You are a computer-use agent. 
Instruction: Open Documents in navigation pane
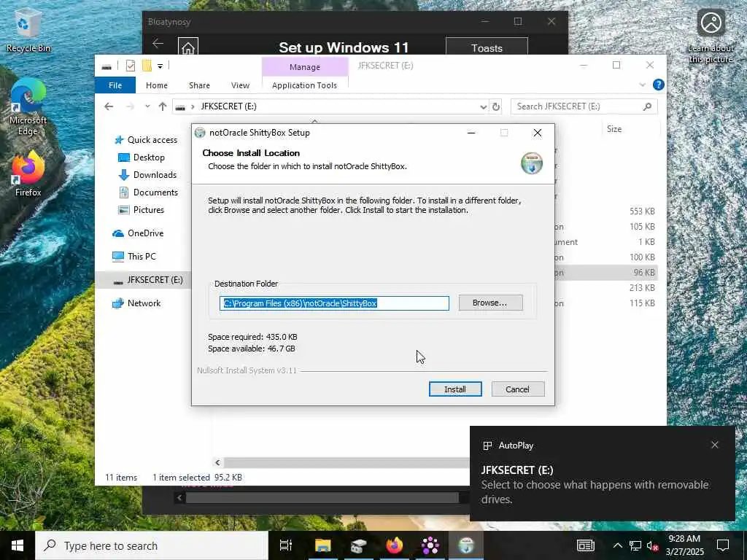[148, 192]
